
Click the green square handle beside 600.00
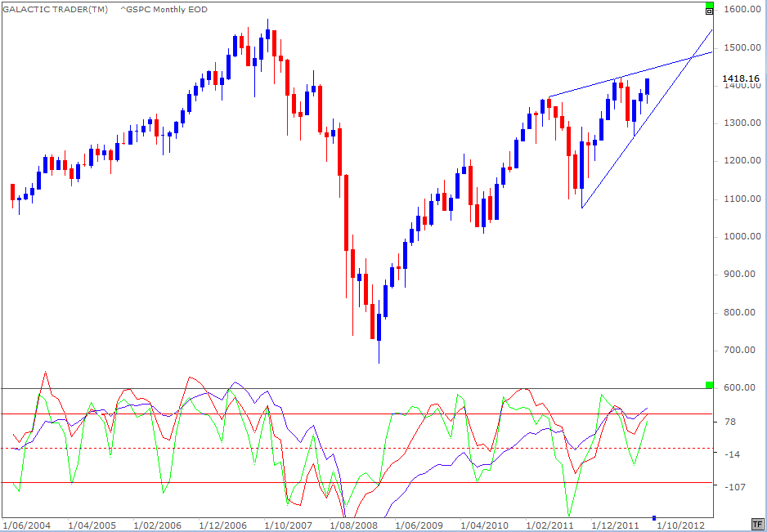coord(709,385)
